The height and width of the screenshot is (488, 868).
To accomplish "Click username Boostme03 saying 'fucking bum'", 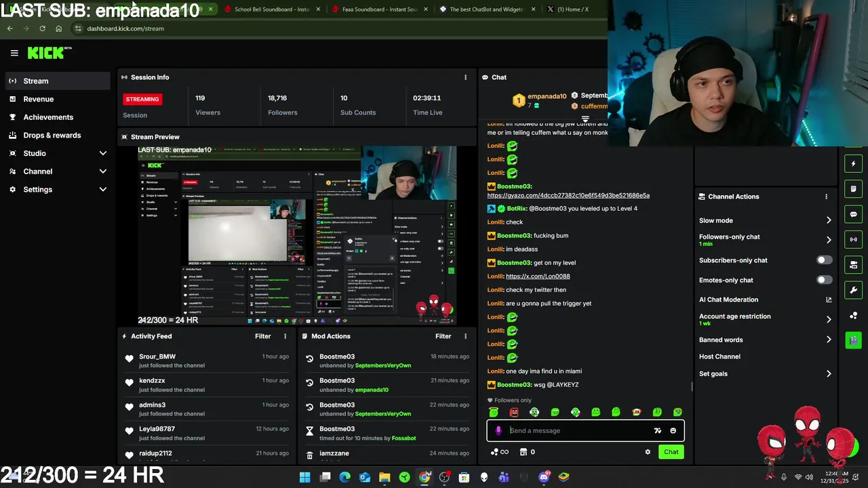I will (513, 236).
